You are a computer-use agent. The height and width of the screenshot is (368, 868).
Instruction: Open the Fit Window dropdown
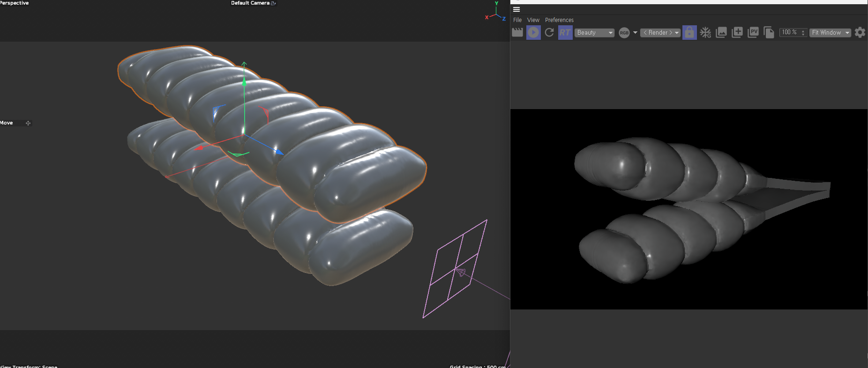click(x=830, y=33)
